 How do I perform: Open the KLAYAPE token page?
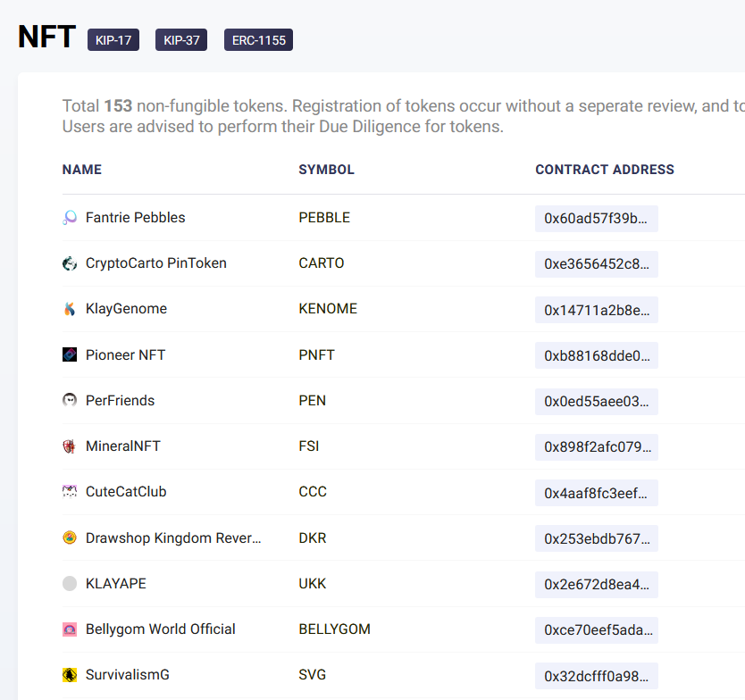pos(116,583)
